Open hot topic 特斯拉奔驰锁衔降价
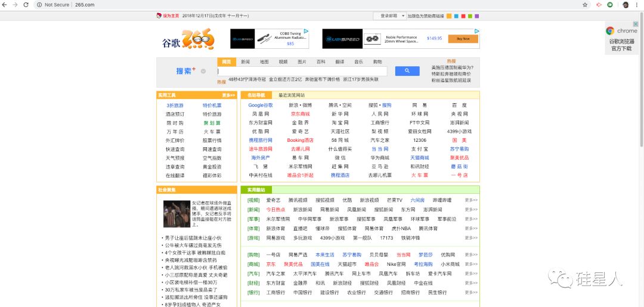 [x=451, y=74]
